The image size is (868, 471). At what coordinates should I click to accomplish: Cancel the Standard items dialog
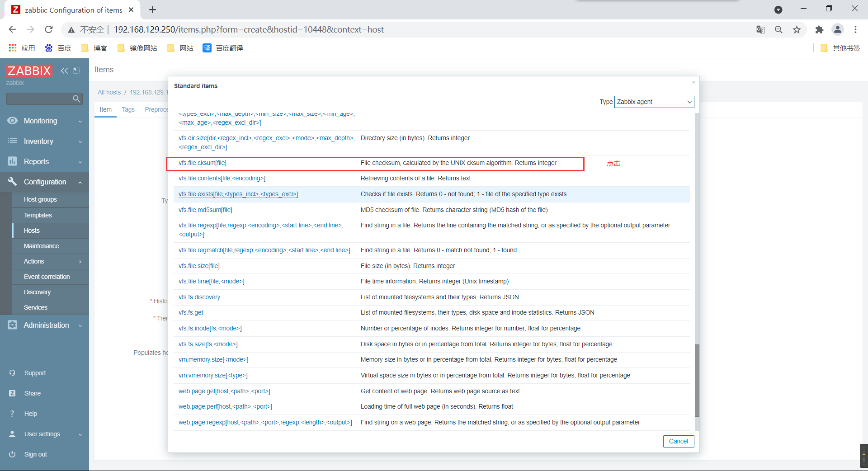[678, 441]
